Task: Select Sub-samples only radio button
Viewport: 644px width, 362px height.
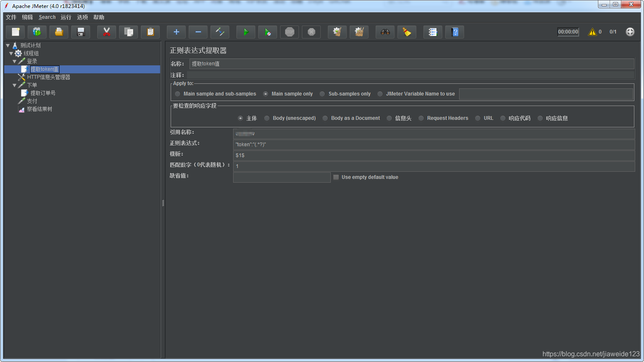Action: click(322, 94)
